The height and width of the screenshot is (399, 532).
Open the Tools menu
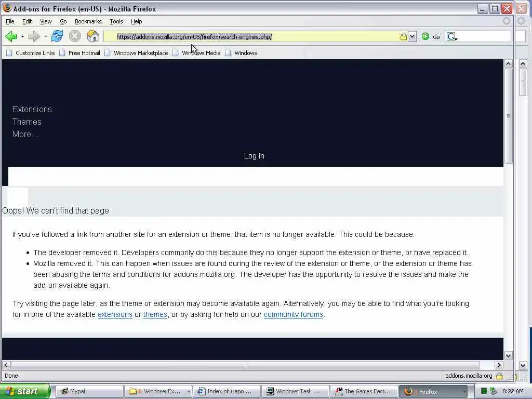(116, 21)
